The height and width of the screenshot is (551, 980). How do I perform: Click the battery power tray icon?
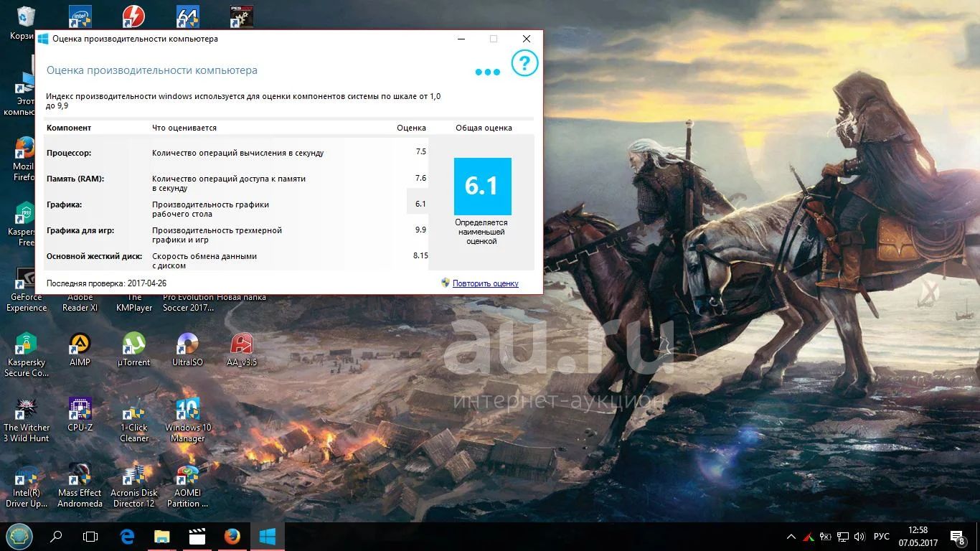(x=826, y=537)
